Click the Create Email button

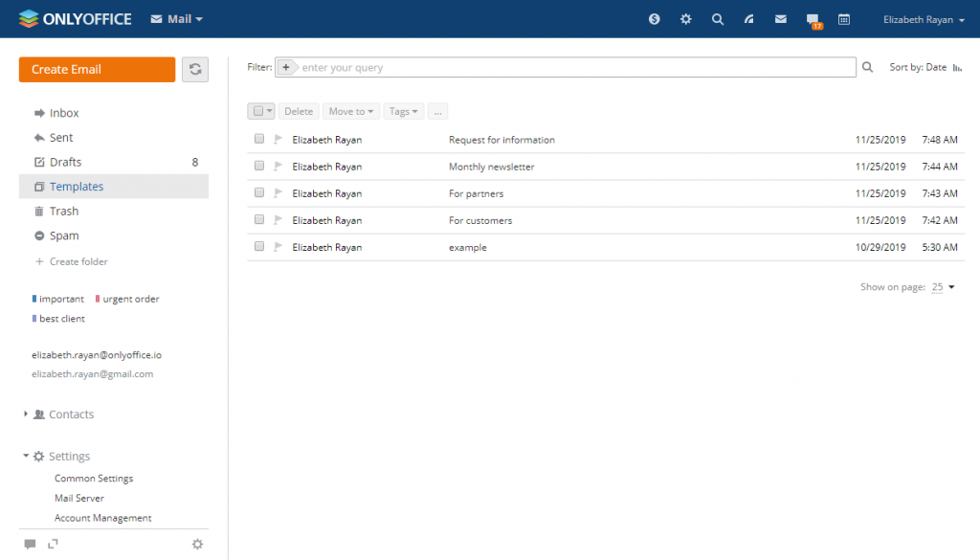(97, 69)
